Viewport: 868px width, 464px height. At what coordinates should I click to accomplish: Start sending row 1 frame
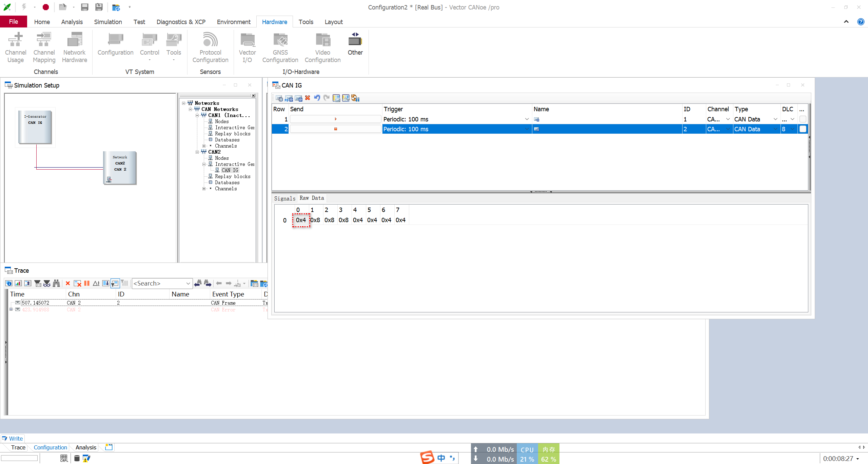[335, 119]
